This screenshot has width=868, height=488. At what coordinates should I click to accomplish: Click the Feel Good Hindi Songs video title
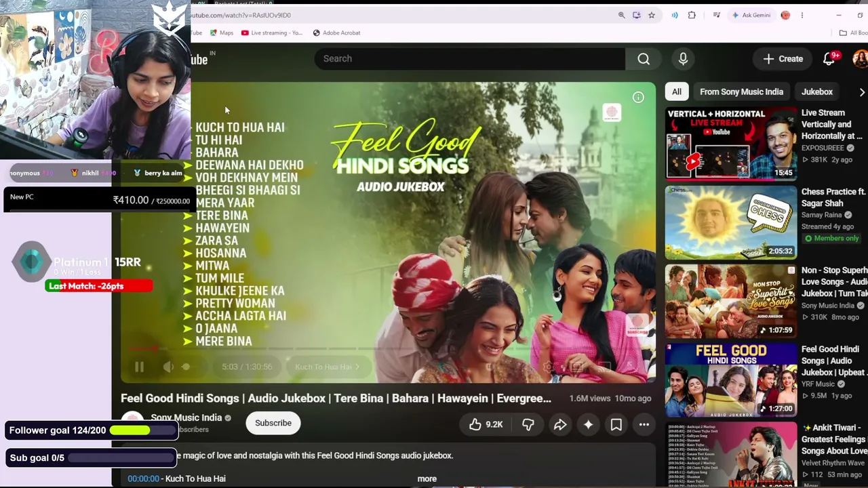click(336, 399)
